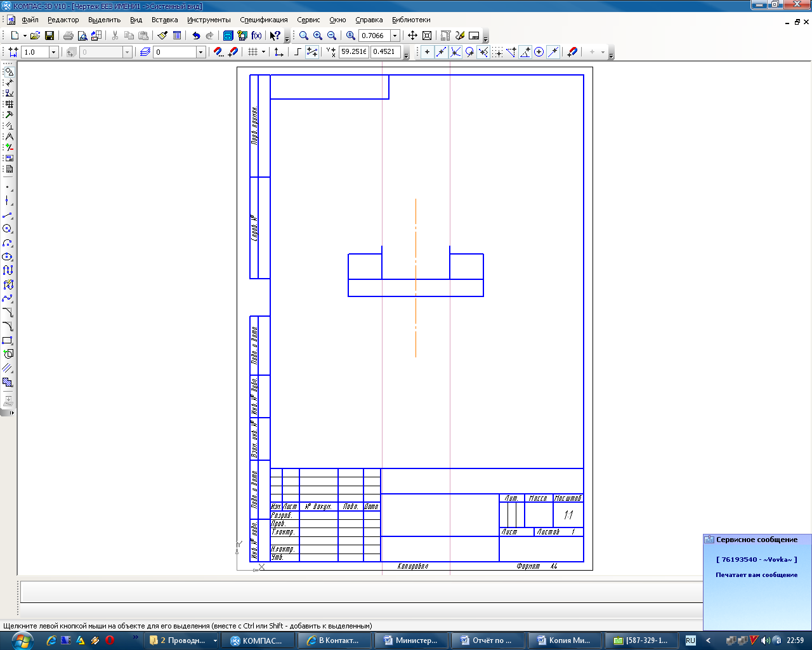Expand the snaps toolbar overflow arrow
This screenshot has height=650, width=812.
[612, 55]
